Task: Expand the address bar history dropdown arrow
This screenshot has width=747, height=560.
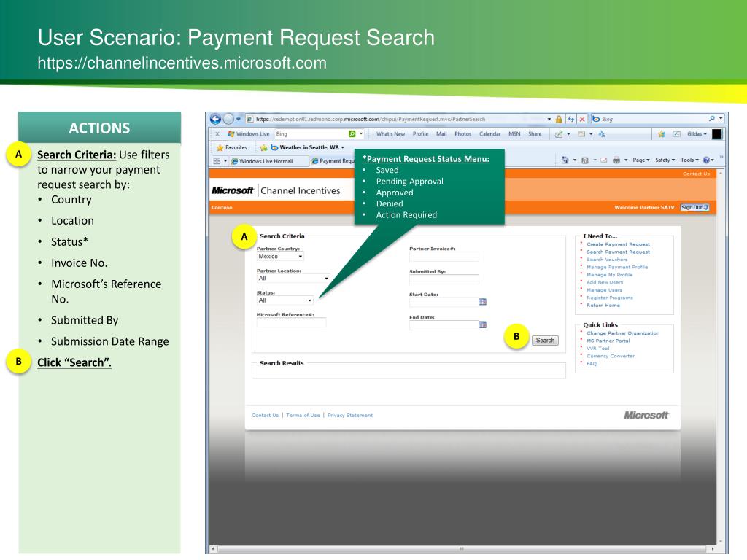Action: pyautogui.click(x=549, y=119)
